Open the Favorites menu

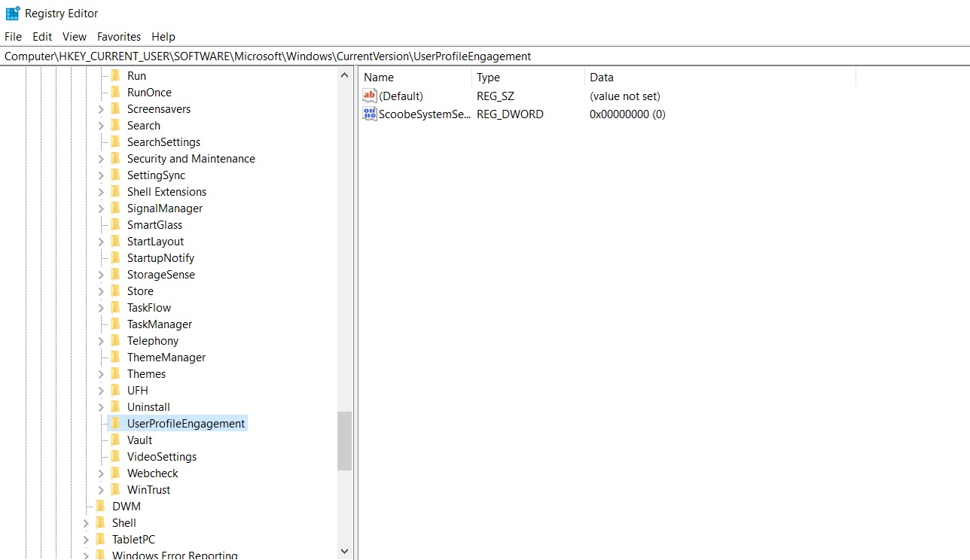[x=119, y=36]
